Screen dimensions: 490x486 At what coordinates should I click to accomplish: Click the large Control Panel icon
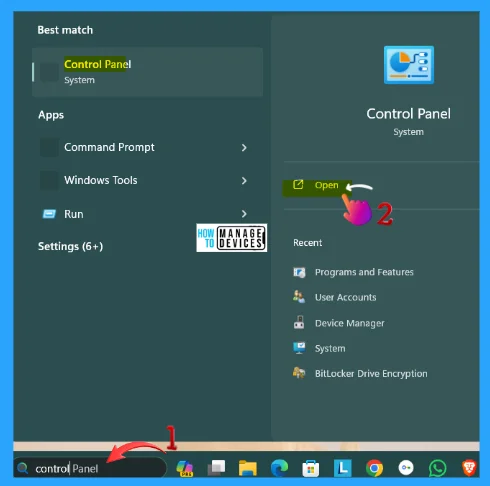click(x=409, y=65)
